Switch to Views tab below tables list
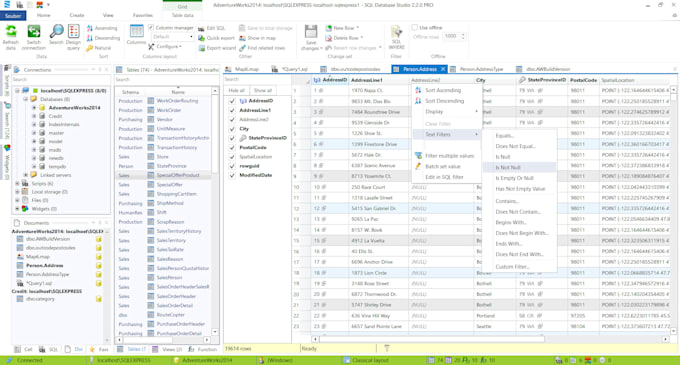The height and width of the screenshot is (365, 680). (x=168, y=349)
